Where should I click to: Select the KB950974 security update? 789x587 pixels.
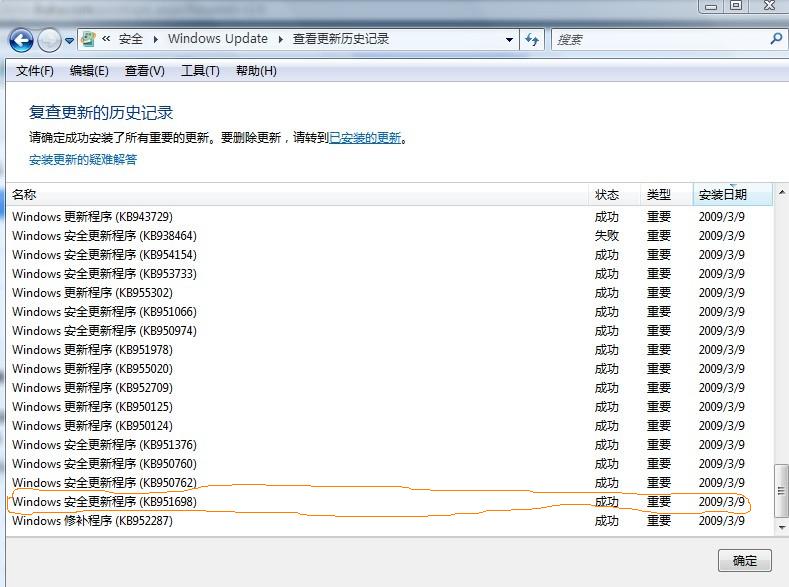[x=389, y=331]
